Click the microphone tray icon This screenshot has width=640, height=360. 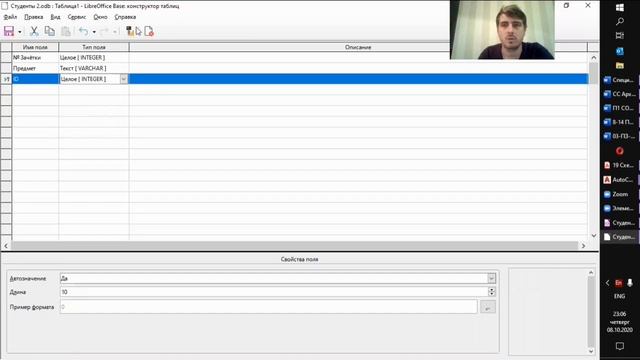[630, 282]
